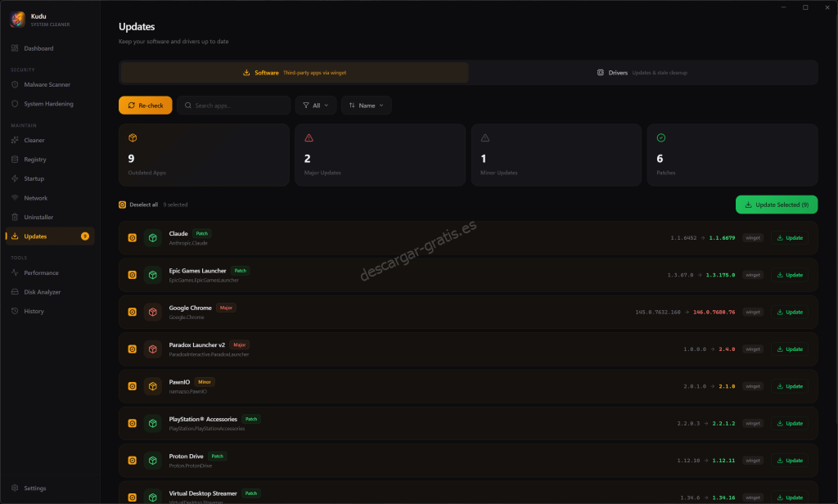Uncheck the Epic Games Launcher checkbox

pos(132,275)
